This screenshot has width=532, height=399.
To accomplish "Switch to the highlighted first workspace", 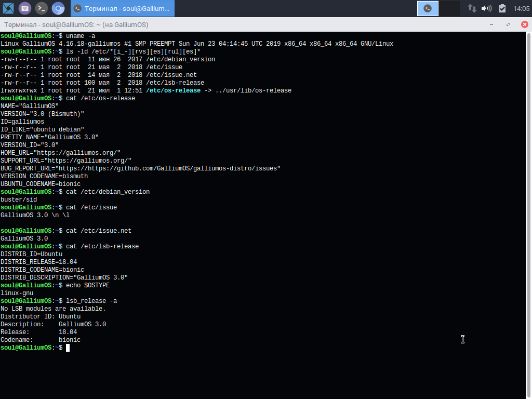I will pyautogui.click(x=428, y=8).
